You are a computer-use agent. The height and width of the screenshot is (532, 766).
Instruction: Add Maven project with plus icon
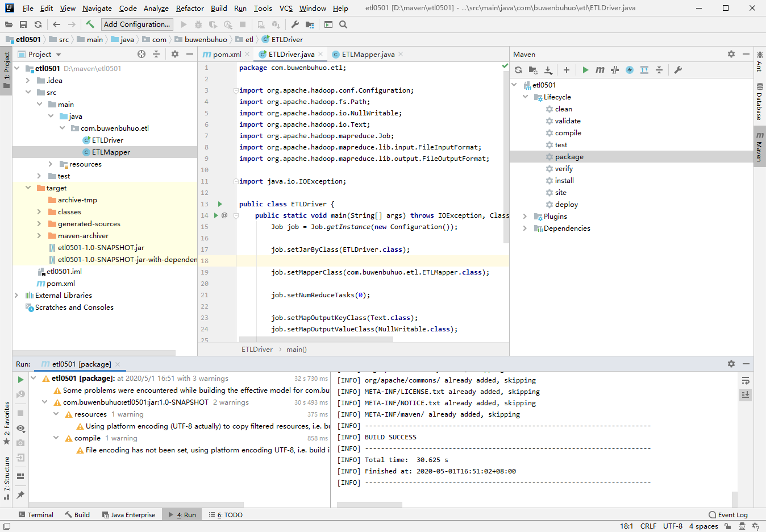[x=567, y=70]
